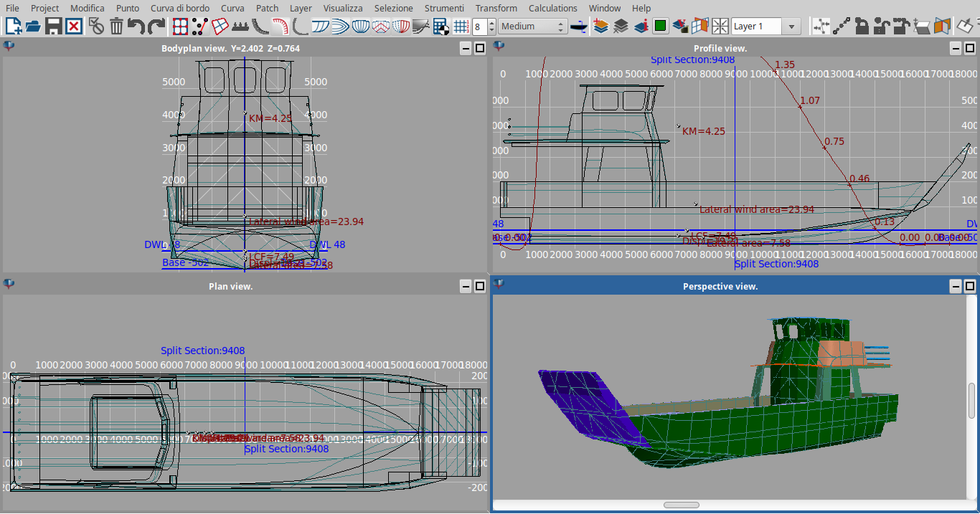Click the lock points padlock icon
980x514 pixels.
[862, 27]
